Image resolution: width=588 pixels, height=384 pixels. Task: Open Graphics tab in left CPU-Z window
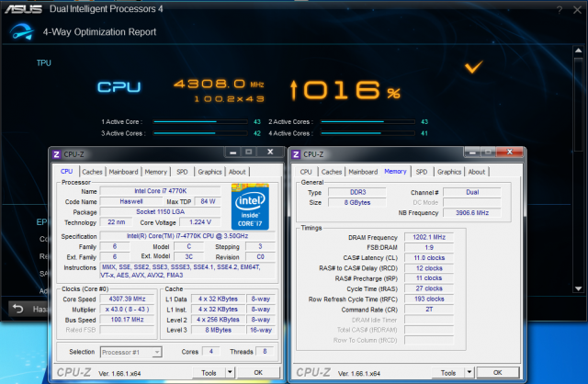tap(210, 172)
